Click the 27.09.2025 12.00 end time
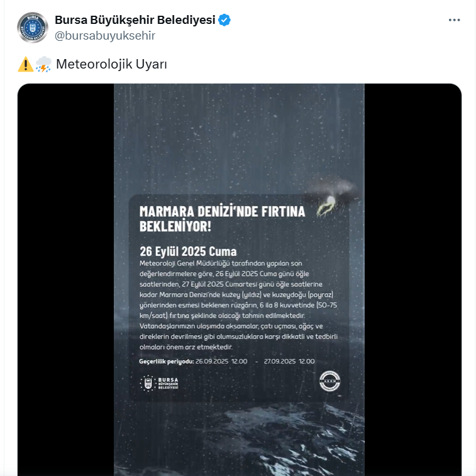 (x=289, y=362)
